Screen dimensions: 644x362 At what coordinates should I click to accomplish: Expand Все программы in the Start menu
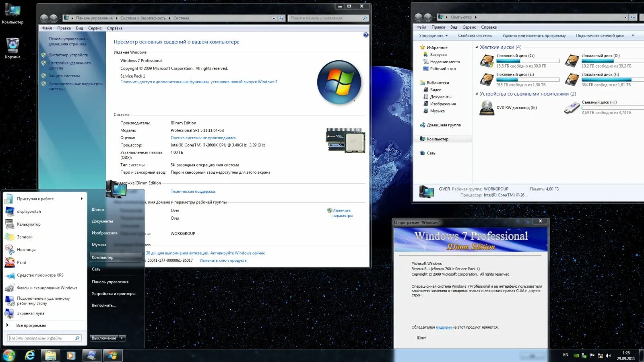(31, 325)
